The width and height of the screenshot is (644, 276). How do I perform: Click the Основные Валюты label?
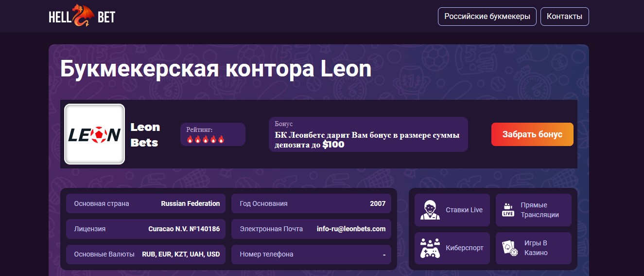(104, 254)
